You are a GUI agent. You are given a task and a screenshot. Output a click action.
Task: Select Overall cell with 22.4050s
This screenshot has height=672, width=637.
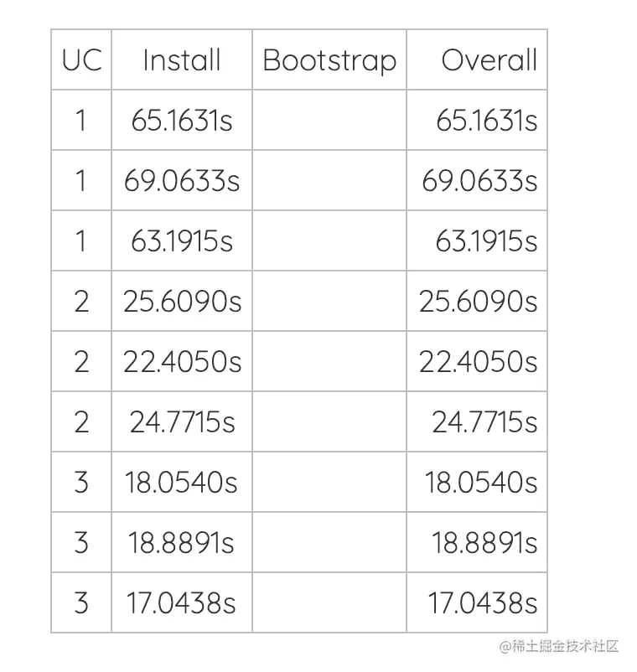coord(478,362)
